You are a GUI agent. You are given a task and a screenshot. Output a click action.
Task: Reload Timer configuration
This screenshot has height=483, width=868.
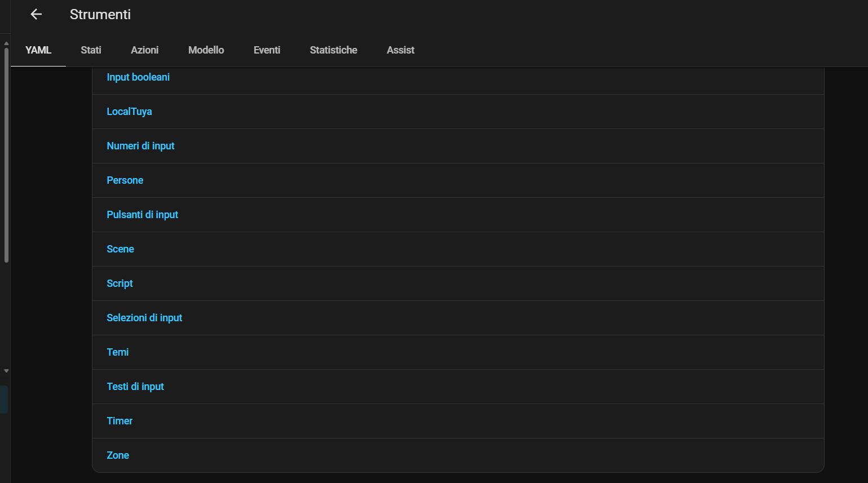click(x=119, y=421)
